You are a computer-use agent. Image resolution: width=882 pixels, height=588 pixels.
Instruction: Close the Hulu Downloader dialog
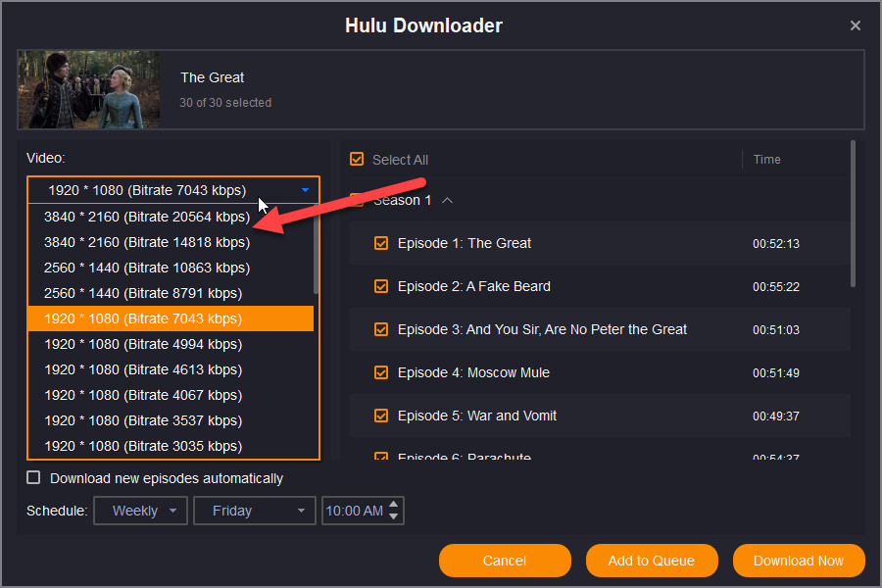tap(855, 25)
